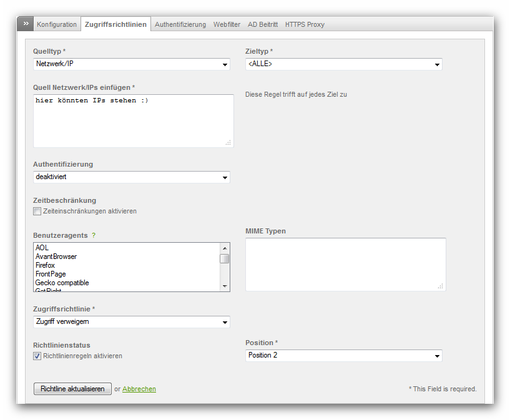Expand the Authentifizierung dropdown set to deaktiviert
510x420 pixels.
tap(131, 177)
